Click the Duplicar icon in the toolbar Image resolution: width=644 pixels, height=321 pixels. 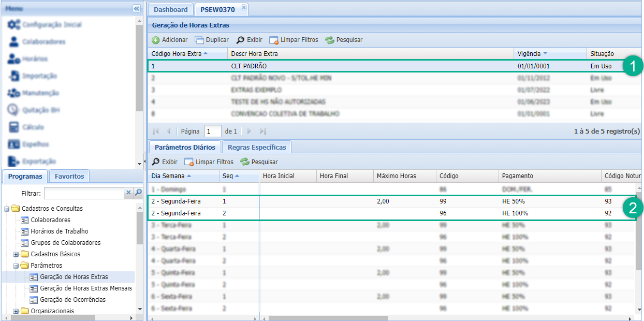coord(199,40)
